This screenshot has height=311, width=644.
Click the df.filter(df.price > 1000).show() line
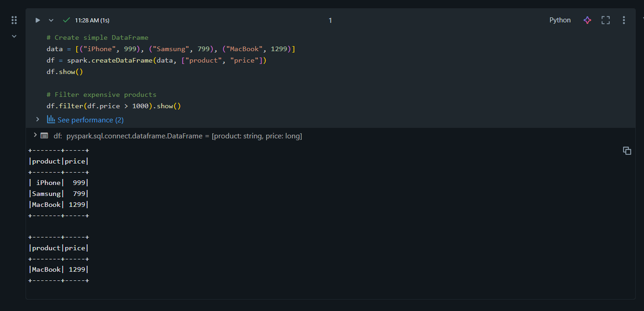(x=114, y=106)
